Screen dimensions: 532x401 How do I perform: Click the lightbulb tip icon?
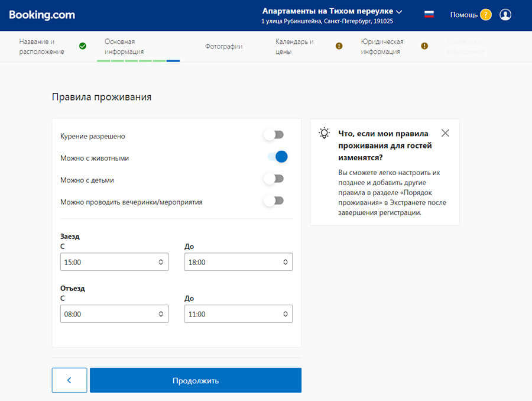point(324,133)
